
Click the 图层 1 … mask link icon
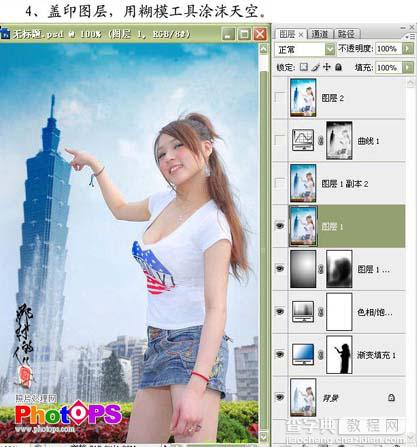320,269
